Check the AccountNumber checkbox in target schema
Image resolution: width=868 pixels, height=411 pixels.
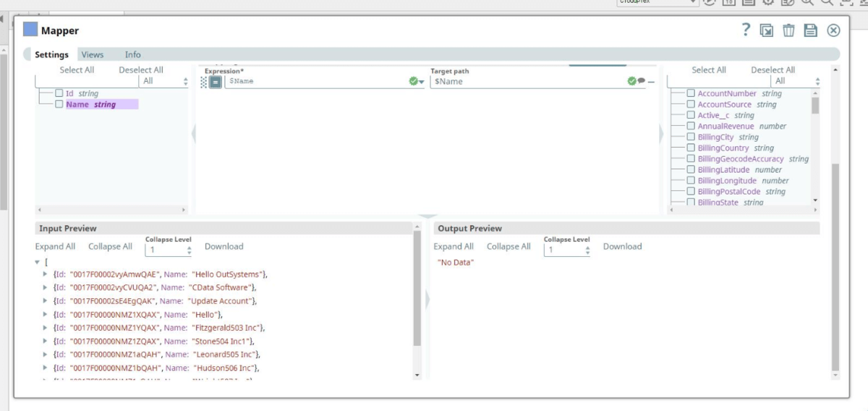click(x=691, y=93)
